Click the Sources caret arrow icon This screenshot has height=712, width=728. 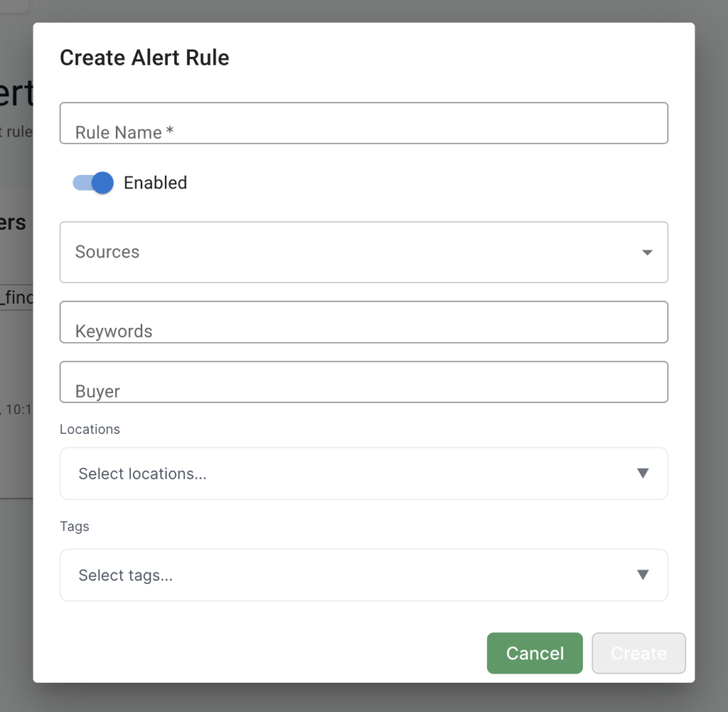coord(647,253)
